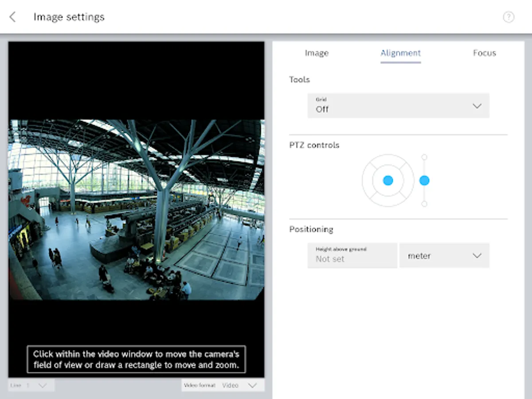This screenshot has width=532, height=399.
Task: Go back using the back arrow
Action: (12, 17)
